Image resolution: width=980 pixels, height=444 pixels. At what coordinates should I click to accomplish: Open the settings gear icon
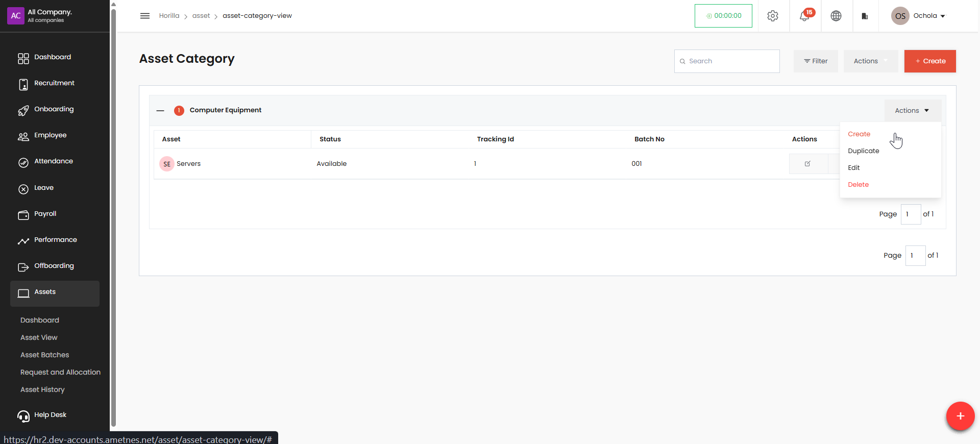(x=773, y=16)
